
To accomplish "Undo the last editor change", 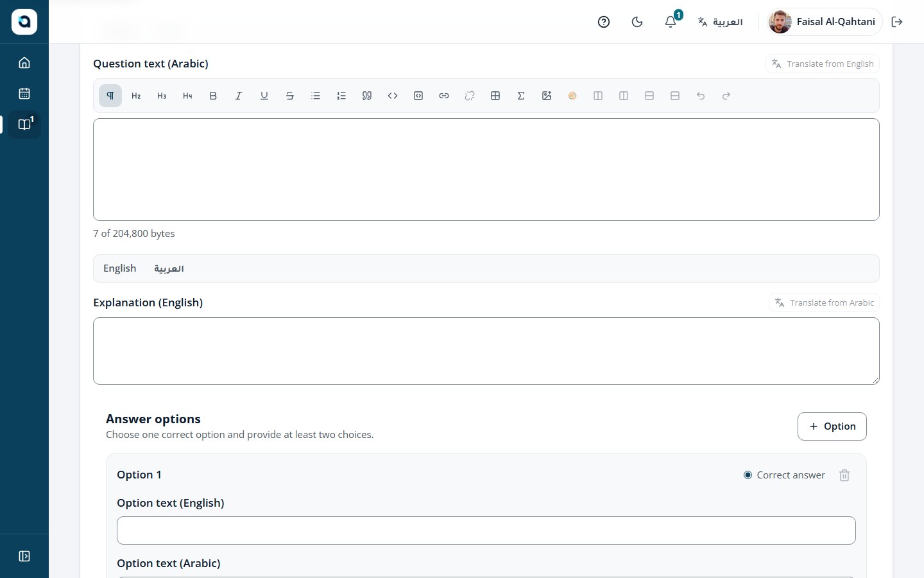I will coord(701,96).
